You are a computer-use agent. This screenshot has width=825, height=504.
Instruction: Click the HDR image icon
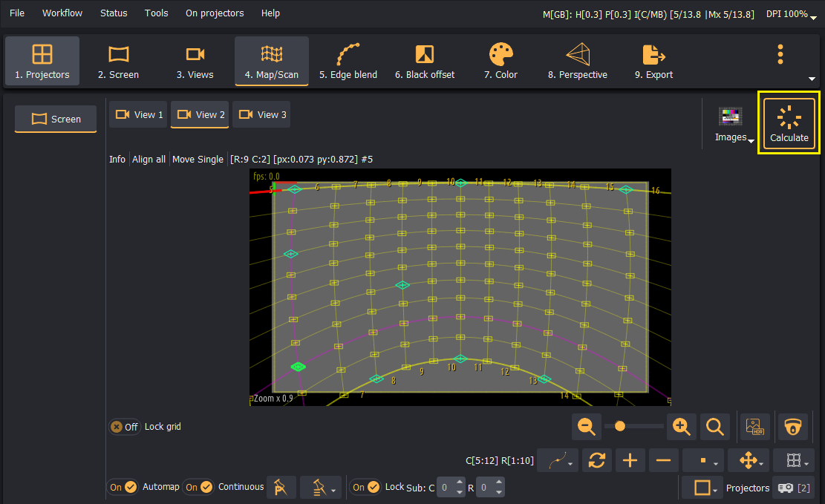[x=755, y=427]
